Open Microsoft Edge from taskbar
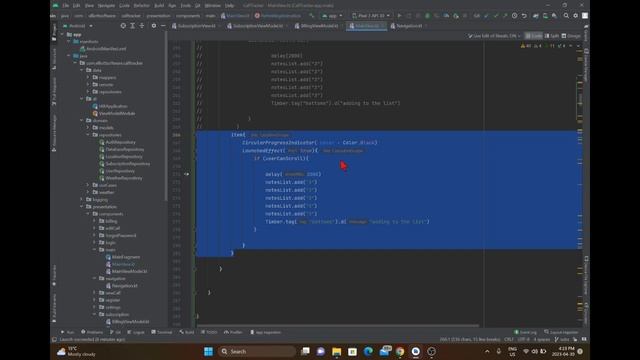640x360 pixels. (368, 351)
